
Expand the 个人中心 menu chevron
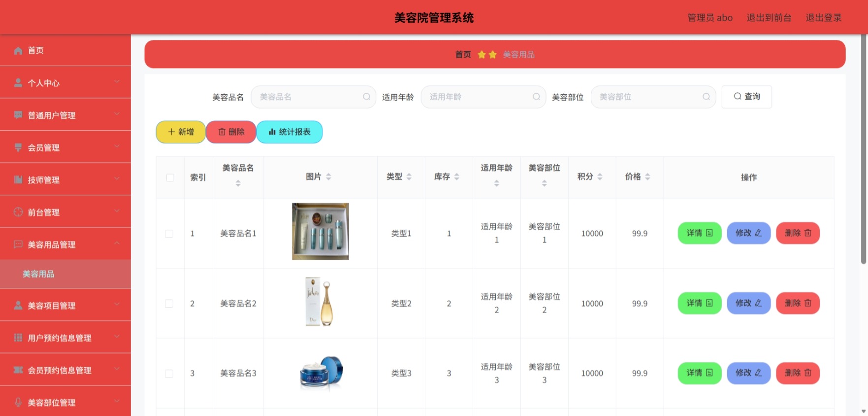pos(117,81)
